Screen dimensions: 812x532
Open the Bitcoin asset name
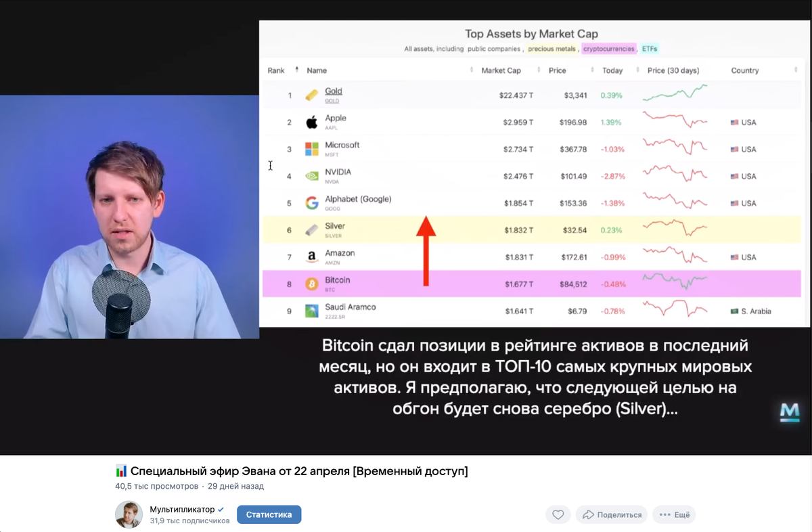(x=338, y=281)
